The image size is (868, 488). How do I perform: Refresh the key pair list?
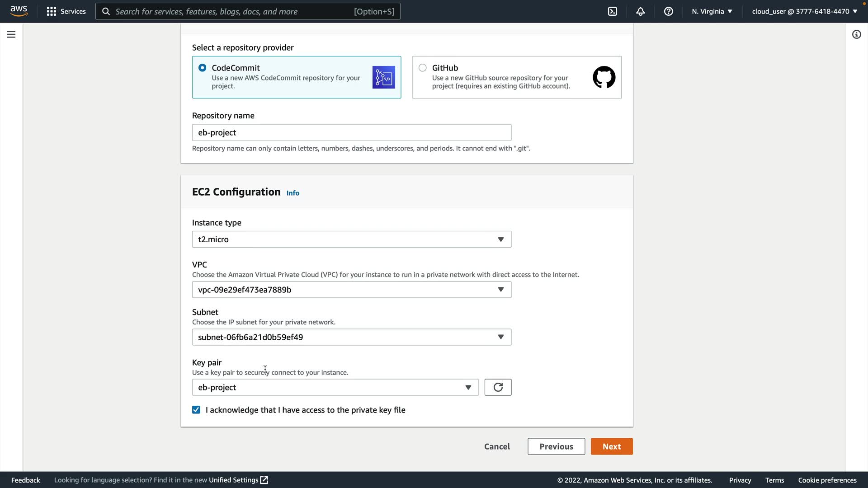click(x=498, y=387)
